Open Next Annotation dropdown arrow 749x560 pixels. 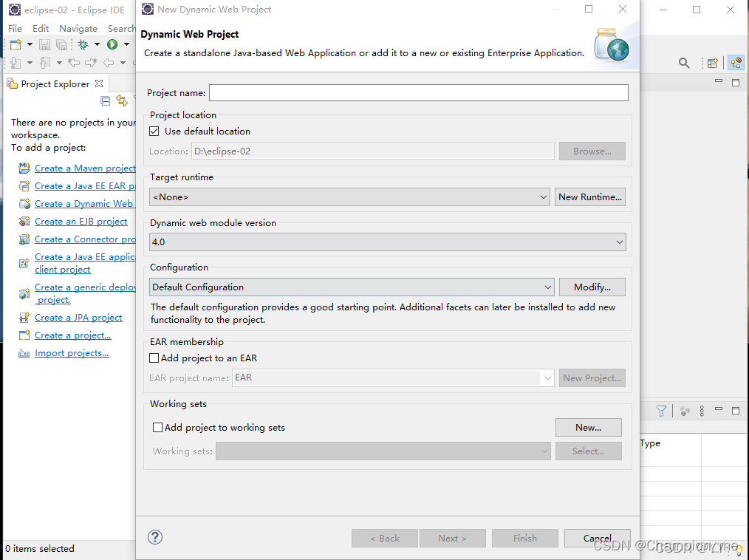pos(30,63)
